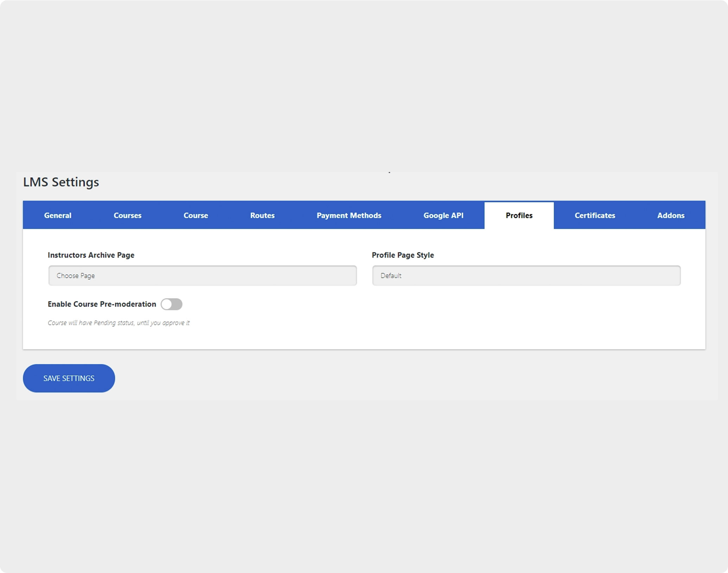The image size is (728, 573).
Task: Go to the Routes tab
Action: pos(262,215)
